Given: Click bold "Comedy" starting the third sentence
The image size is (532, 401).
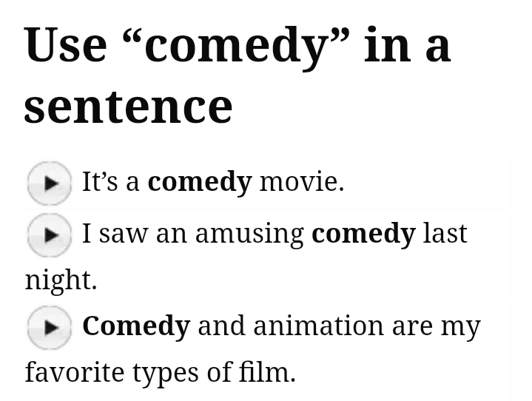Looking at the screenshot, I should [136, 326].
